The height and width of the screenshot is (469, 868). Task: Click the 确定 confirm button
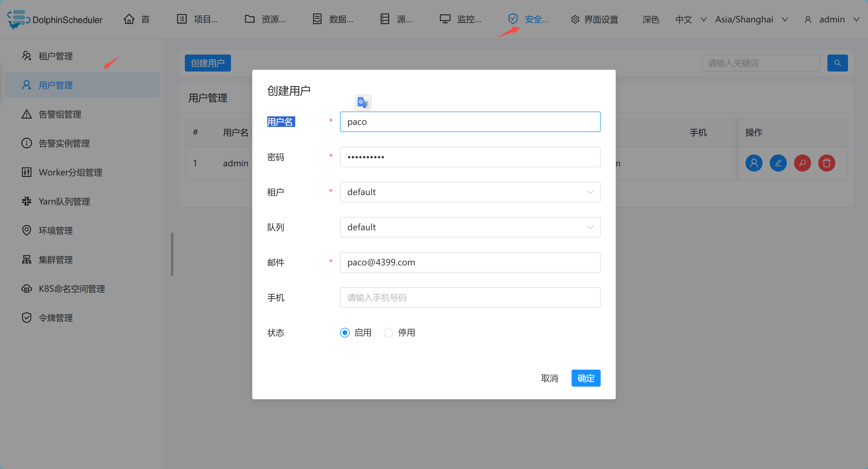pyautogui.click(x=585, y=378)
